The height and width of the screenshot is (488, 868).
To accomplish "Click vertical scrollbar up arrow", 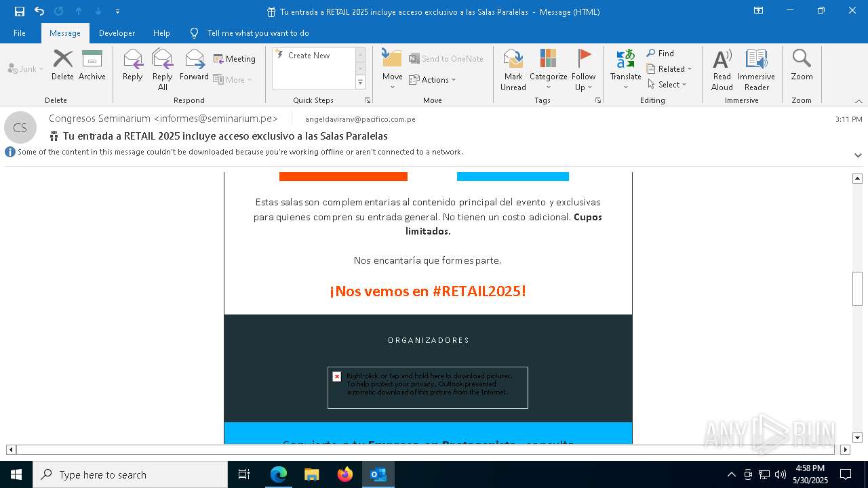I will pos(857,178).
